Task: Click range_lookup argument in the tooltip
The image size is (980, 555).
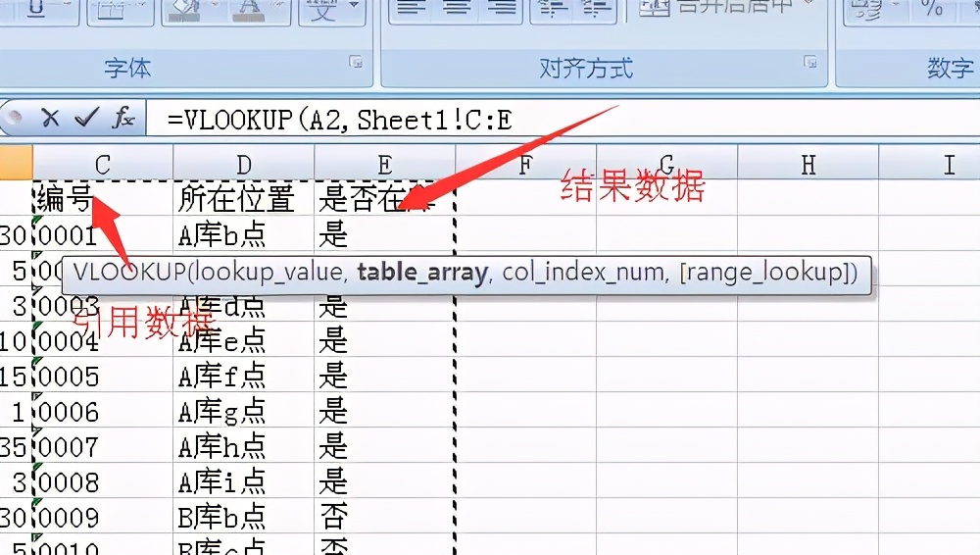Action: tap(763, 273)
